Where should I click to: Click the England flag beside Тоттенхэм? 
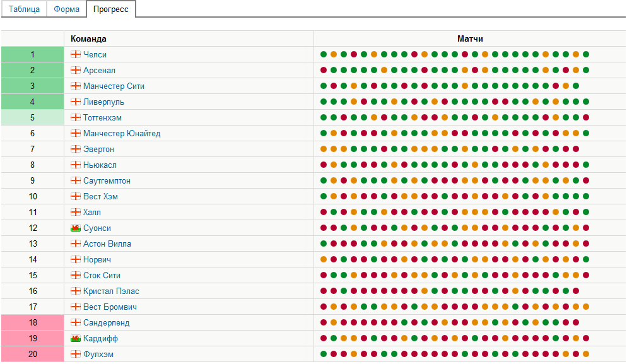pos(76,117)
